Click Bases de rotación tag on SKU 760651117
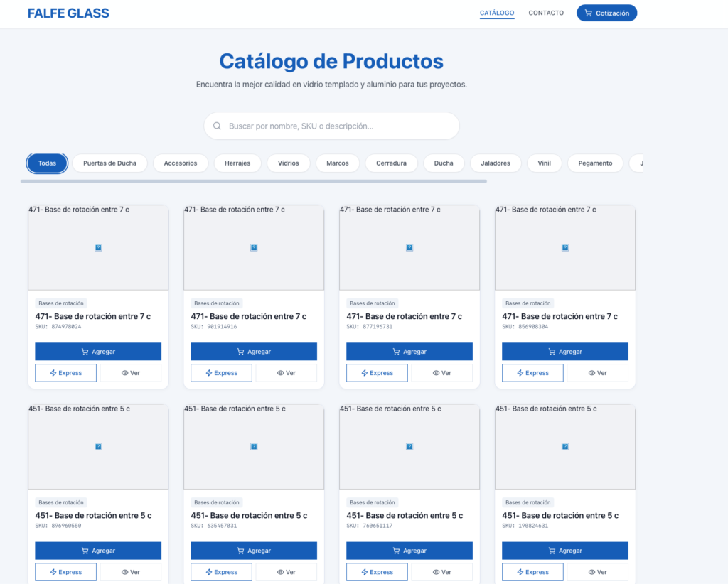This screenshot has width=728, height=584. click(373, 502)
